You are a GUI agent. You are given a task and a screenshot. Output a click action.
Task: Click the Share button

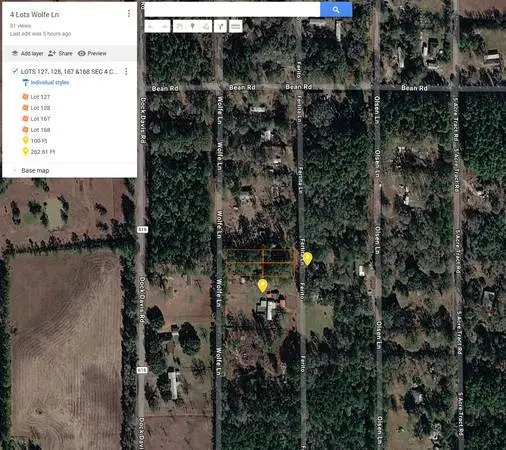click(x=60, y=53)
